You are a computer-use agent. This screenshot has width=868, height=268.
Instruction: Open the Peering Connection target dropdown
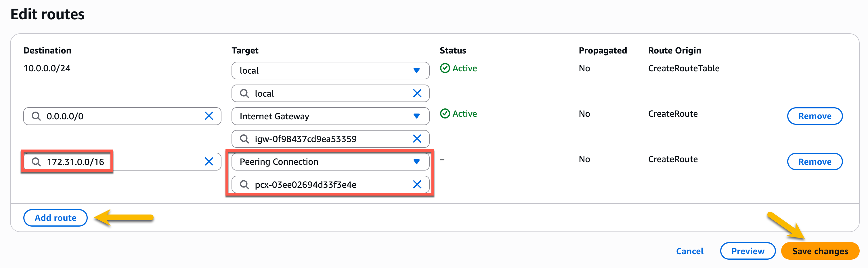point(417,162)
